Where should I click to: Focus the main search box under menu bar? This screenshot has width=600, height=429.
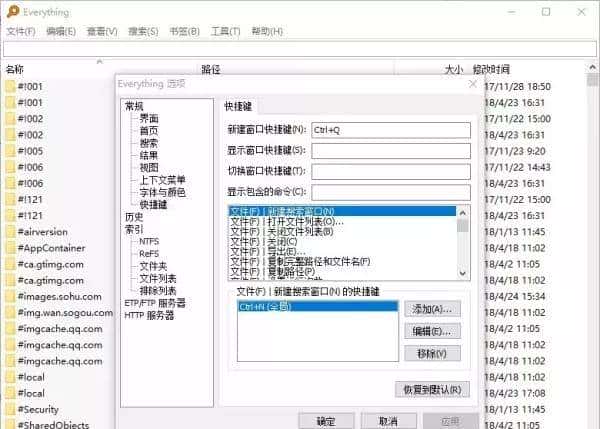tap(300, 49)
